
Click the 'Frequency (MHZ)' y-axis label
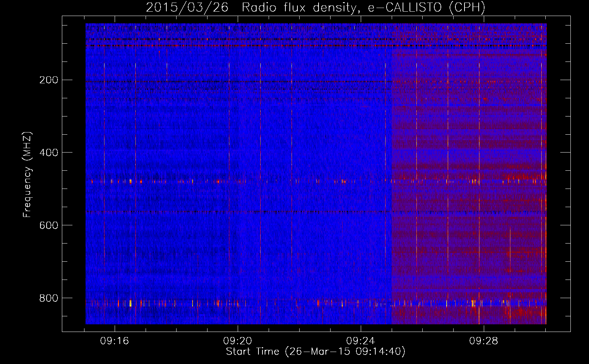[x=27, y=175]
